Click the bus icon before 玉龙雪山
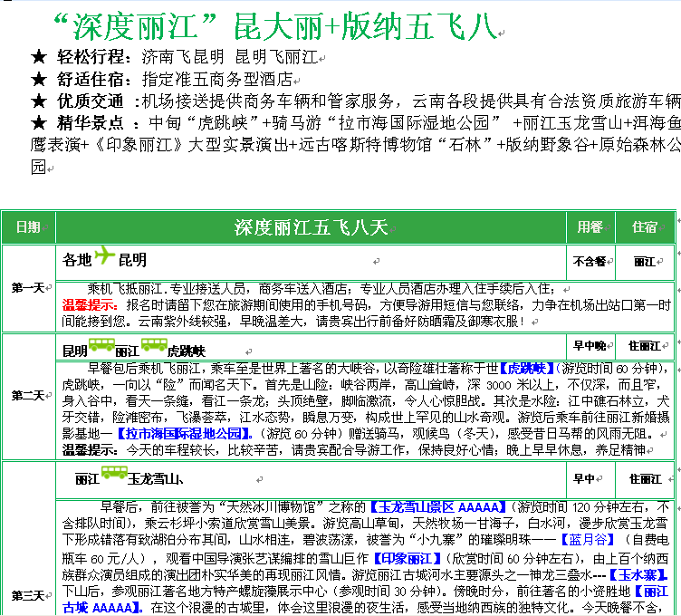This screenshot has width=681, height=616. (x=114, y=474)
